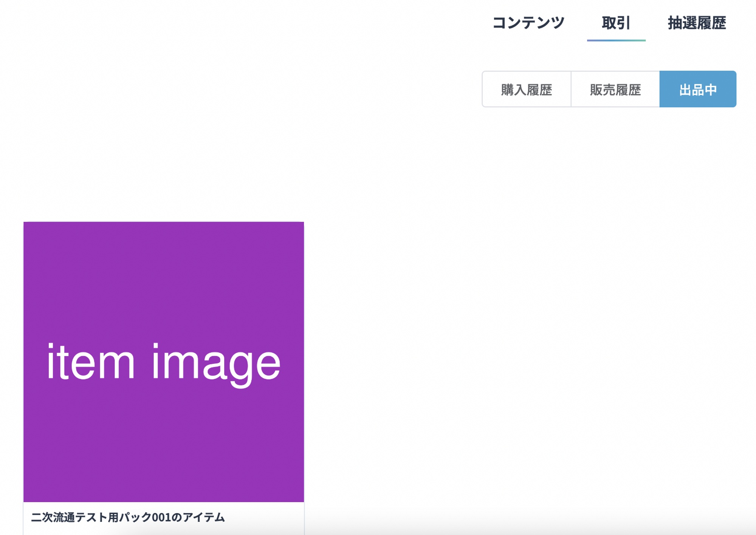View the sales history segment 販売履歴

coord(615,90)
